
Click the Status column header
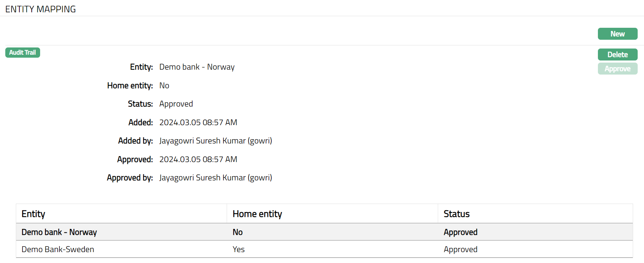coord(456,214)
